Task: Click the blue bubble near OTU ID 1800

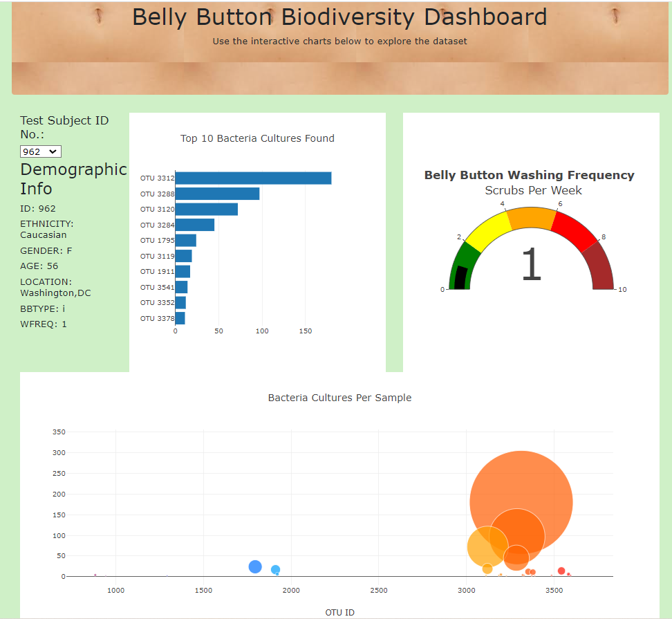Action: pyautogui.click(x=255, y=566)
